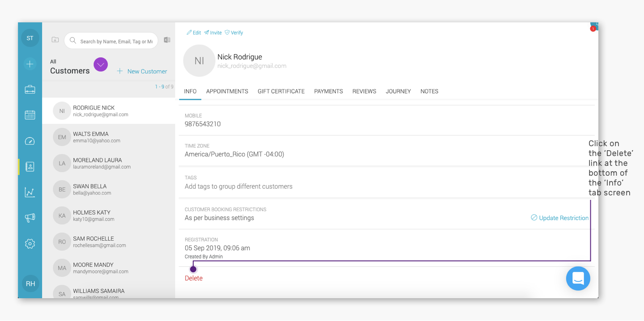Open the calendar icon in sidebar
The height and width of the screenshot is (321, 644).
pyautogui.click(x=30, y=115)
